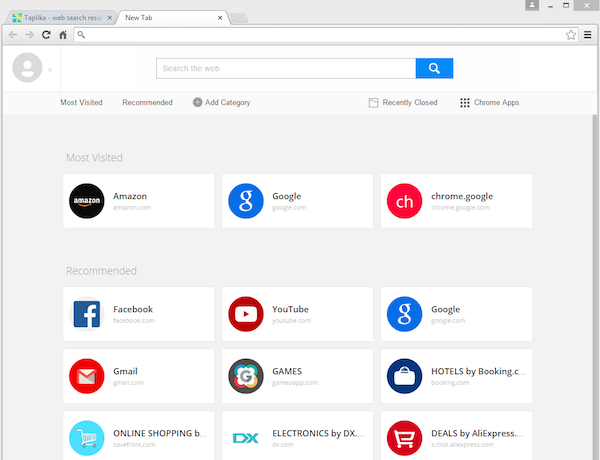Image resolution: width=600 pixels, height=460 pixels.
Task: Click the Search the web field
Action: 285,68
